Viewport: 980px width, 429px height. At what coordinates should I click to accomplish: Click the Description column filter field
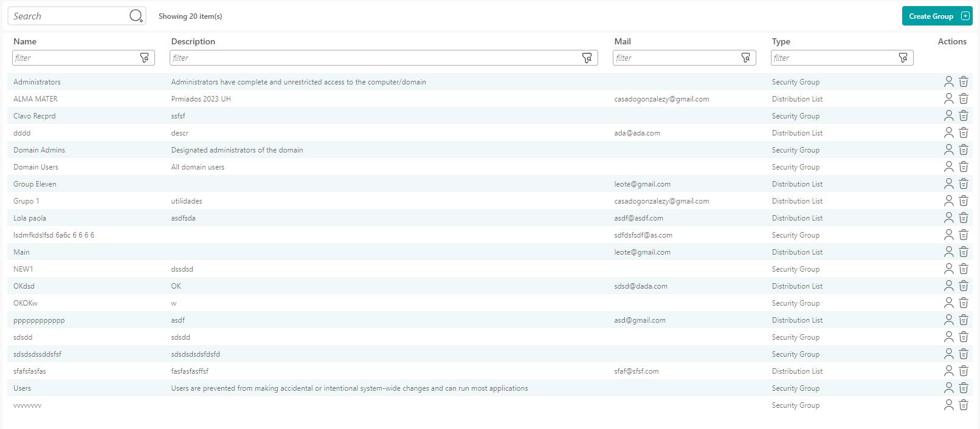(384, 58)
